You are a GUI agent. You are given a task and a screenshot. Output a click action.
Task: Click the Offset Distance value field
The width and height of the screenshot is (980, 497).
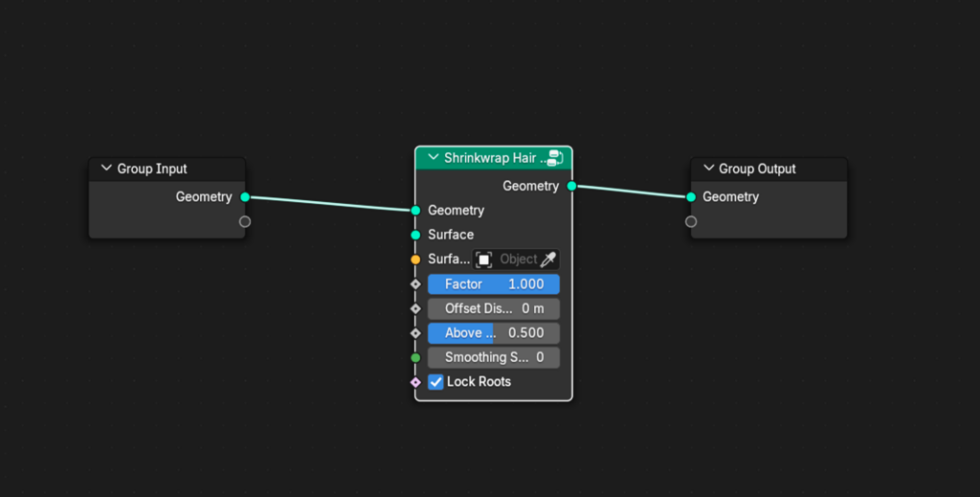(x=493, y=308)
